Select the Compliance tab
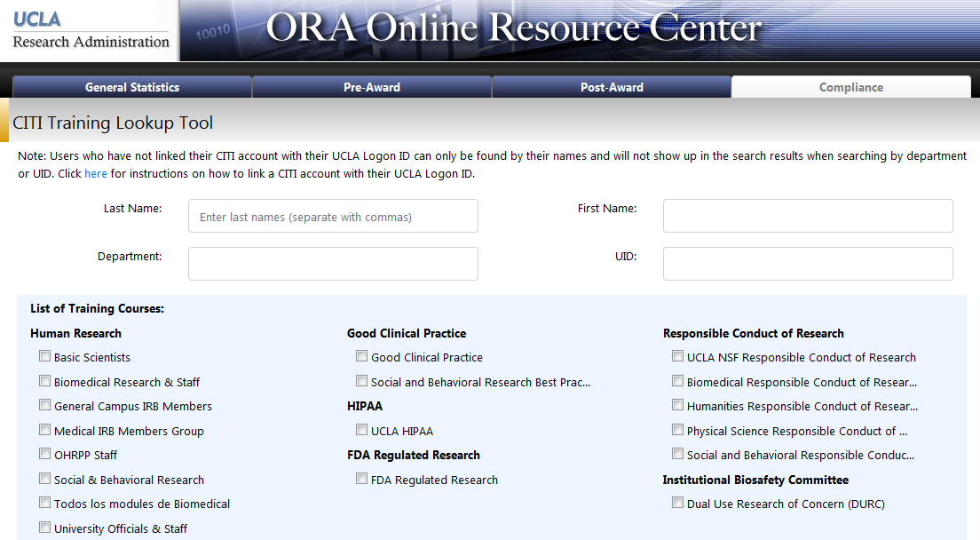980x540 pixels. tap(850, 87)
